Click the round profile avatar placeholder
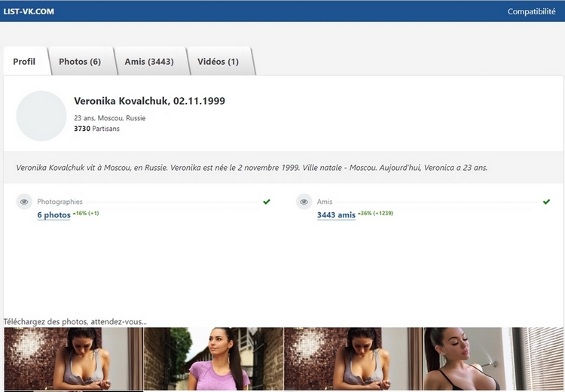The height and width of the screenshot is (392, 565). pos(41,116)
